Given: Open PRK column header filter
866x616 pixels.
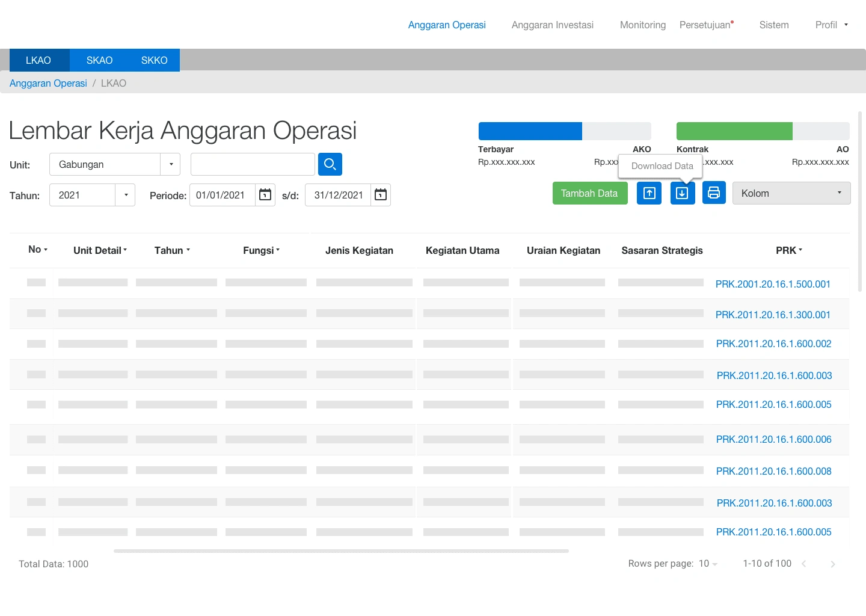Looking at the screenshot, I should click(789, 250).
